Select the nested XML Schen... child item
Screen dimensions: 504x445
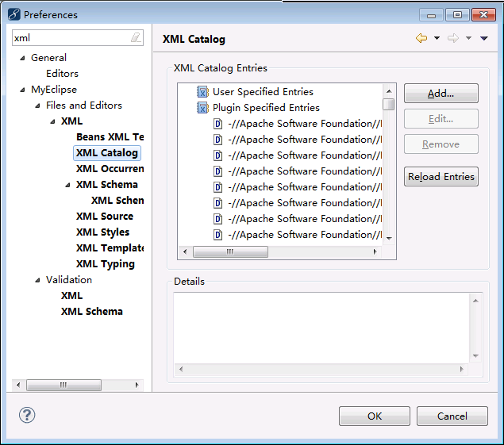pos(117,201)
